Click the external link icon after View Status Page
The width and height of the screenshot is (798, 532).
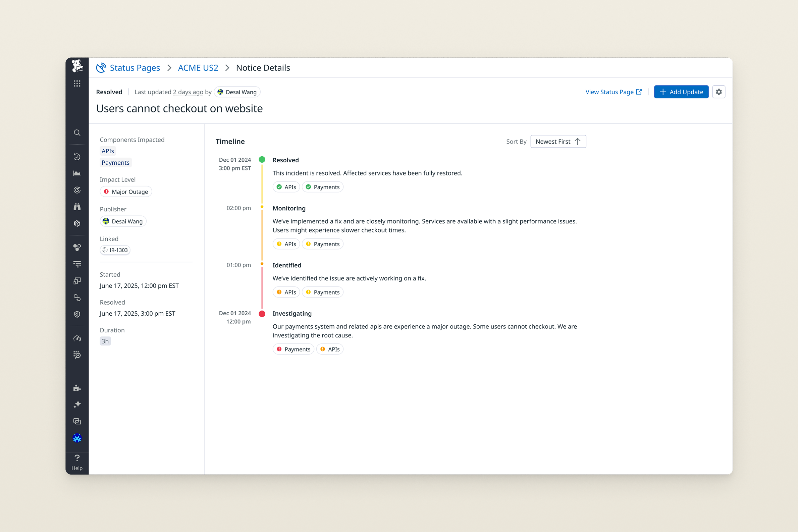coord(639,92)
